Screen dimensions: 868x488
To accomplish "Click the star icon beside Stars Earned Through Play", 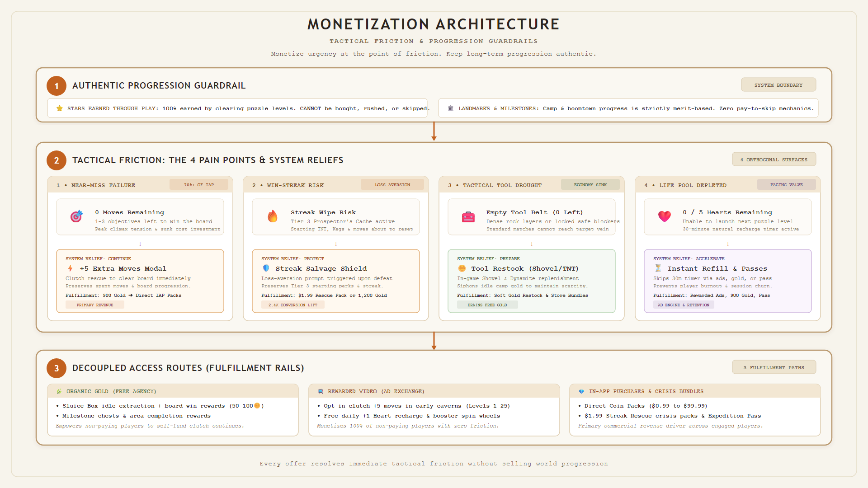I will tap(59, 108).
